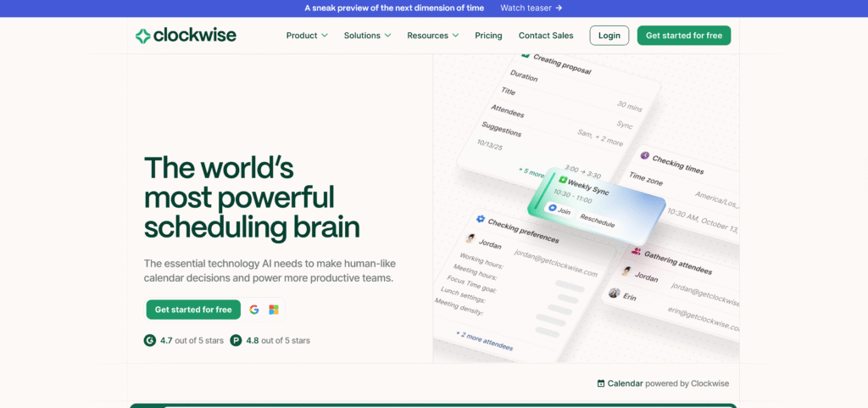Screen dimensions: 868x408
Task: Click the Product Hunt rating badge icon
Action: tap(236, 340)
